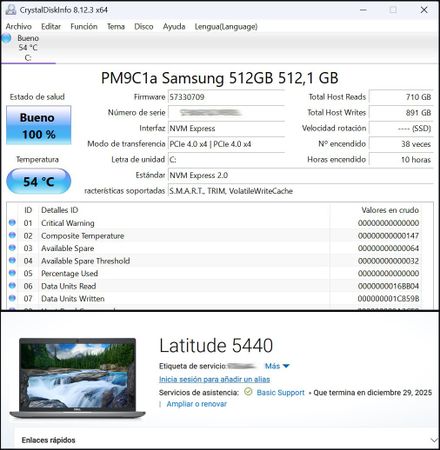Click raw value 000000001C859B

pyautogui.click(x=388, y=299)
